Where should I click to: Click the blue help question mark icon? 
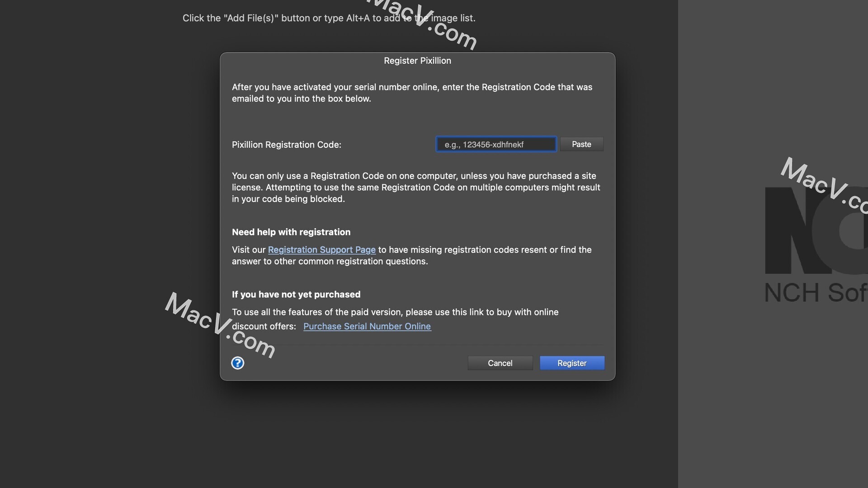click(237, 363)
